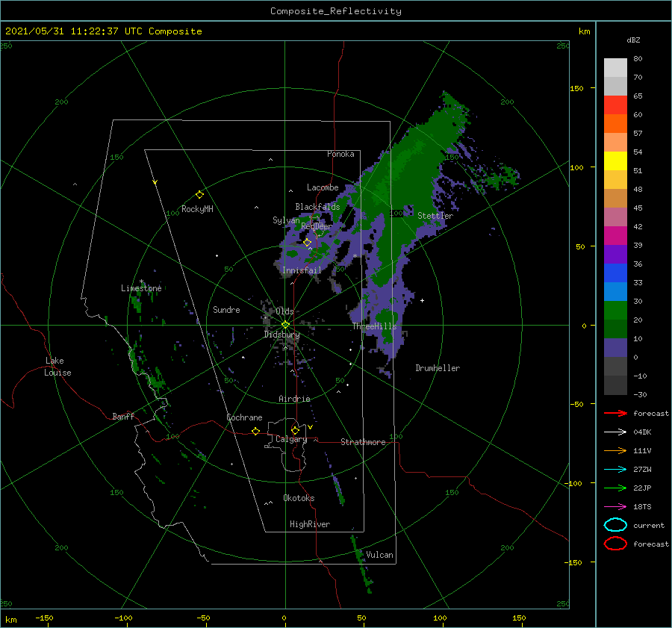672x628 pixels.
Task: Click the white asterisk marker above Limestone
Action: coord(141,282)
